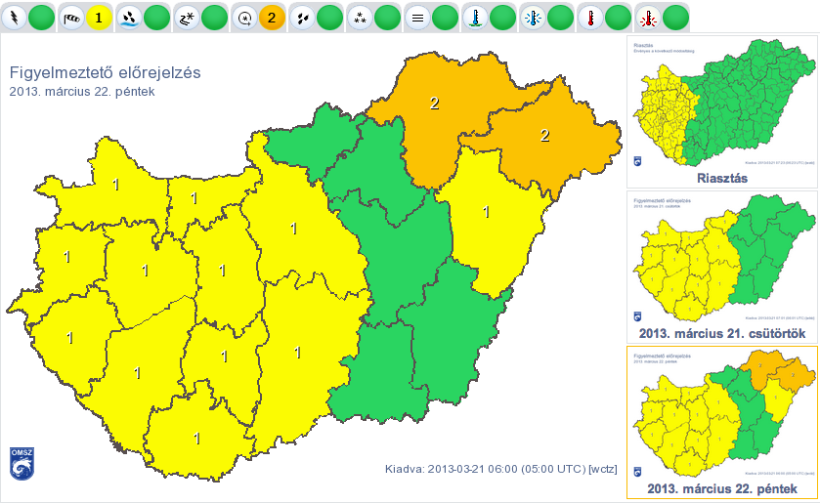
Task: Click the red thermometer with sun icon
Action: (648, 17)
